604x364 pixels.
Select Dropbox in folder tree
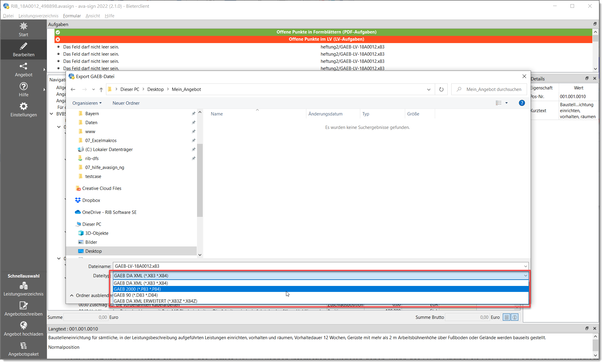pyautogui.click(x=91, y=200)
